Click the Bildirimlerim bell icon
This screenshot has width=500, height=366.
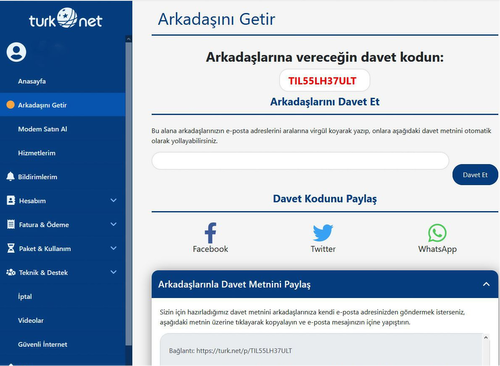tap(10, 176)
